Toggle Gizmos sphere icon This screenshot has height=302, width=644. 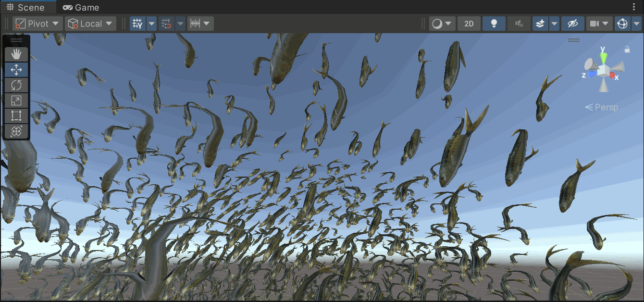(x=622, y=24)
